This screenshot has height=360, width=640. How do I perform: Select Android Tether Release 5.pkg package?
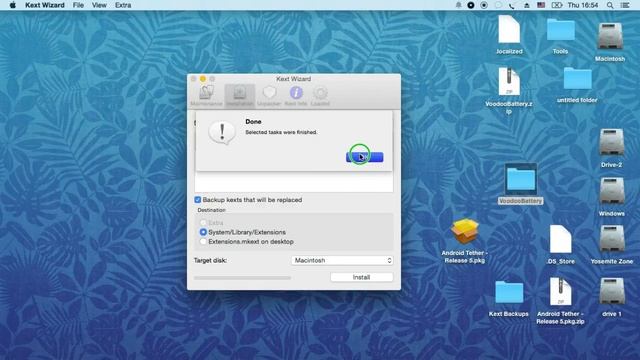465,232
